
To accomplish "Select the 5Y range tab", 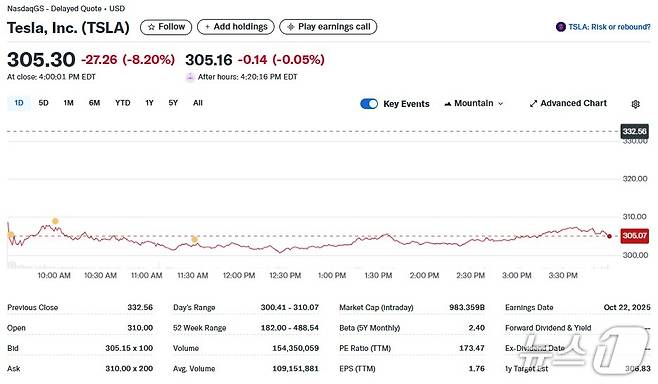I will pos(173,103).
